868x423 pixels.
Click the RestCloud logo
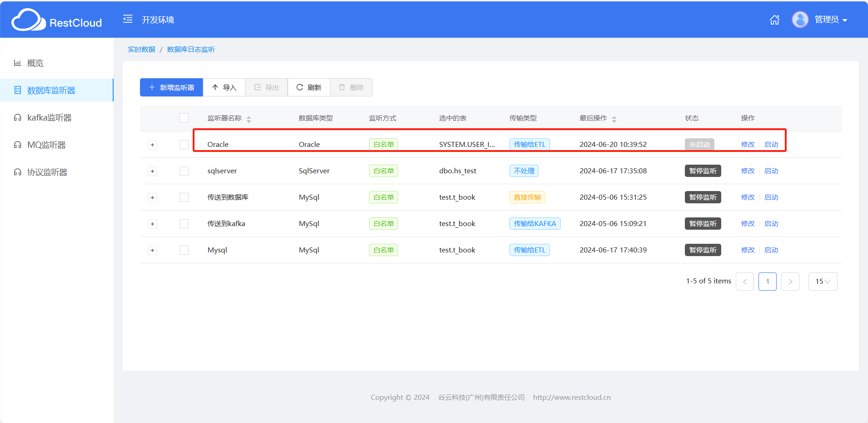click(x=56, y=20)
